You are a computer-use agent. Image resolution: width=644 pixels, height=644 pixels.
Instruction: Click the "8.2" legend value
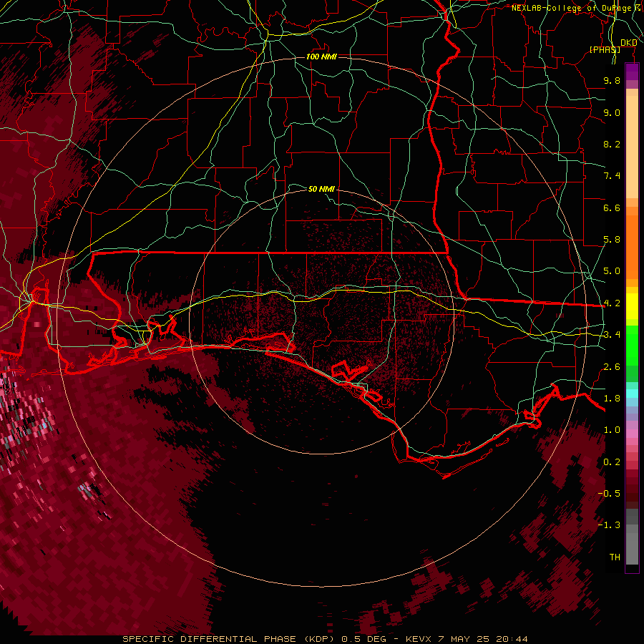point(612,144)
